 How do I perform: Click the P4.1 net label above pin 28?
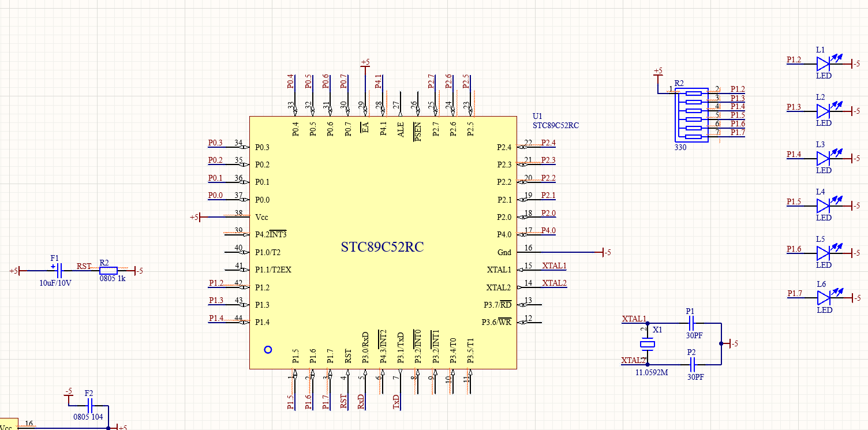[379, 81]
